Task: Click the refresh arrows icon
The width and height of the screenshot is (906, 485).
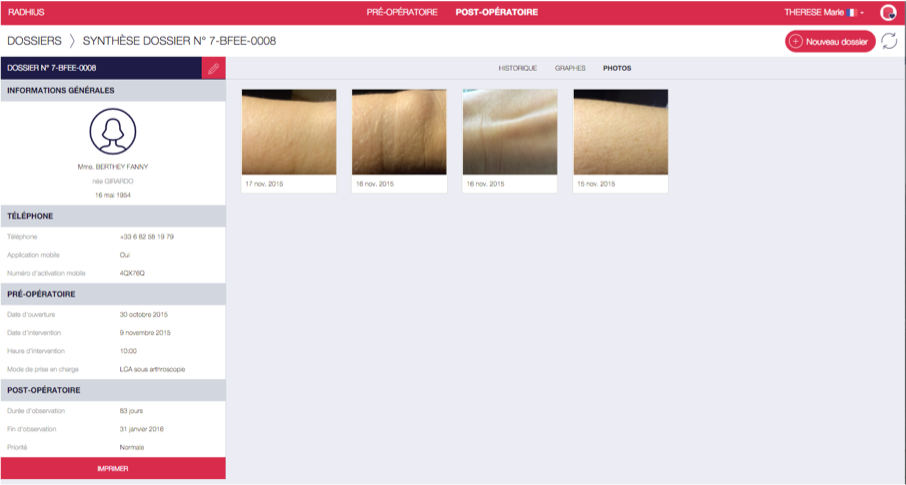Action: point(889,41)
